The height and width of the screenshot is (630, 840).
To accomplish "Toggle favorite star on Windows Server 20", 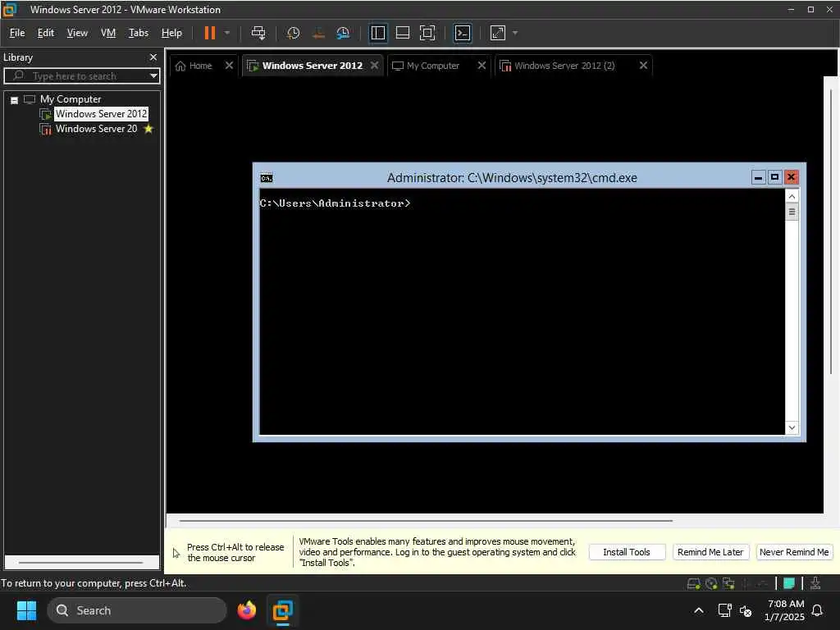I will (x=148, y=129).
